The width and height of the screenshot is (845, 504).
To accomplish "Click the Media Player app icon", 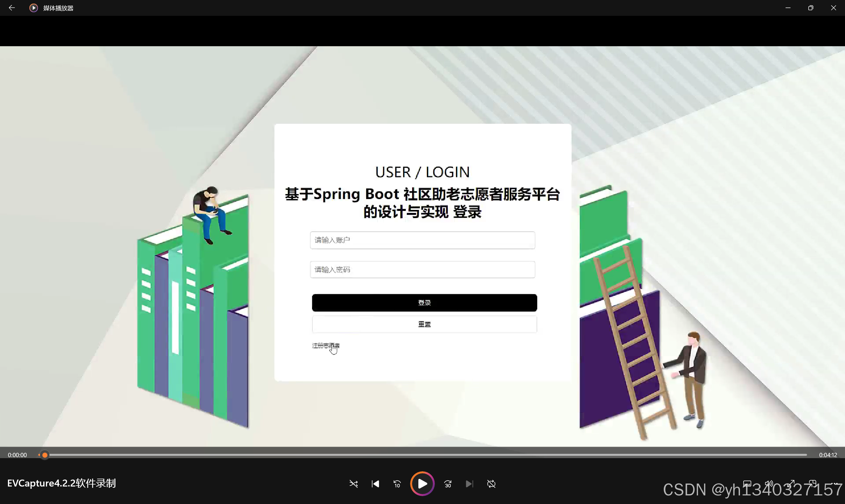I will coord(33,8).
